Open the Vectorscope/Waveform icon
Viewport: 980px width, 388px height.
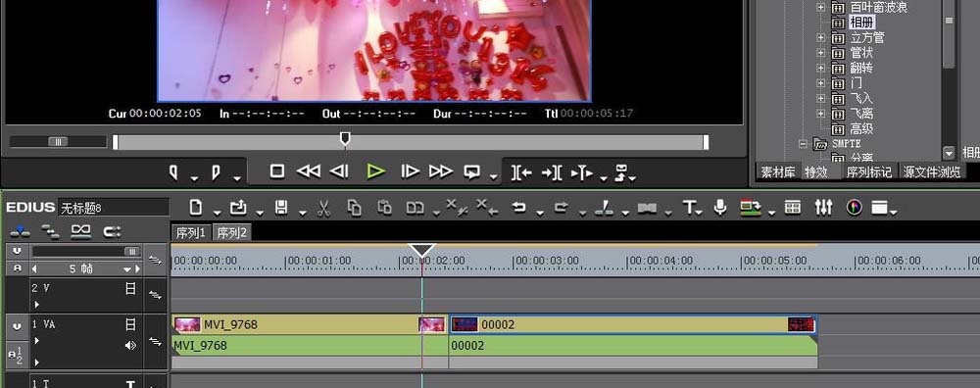coord(854,208)
